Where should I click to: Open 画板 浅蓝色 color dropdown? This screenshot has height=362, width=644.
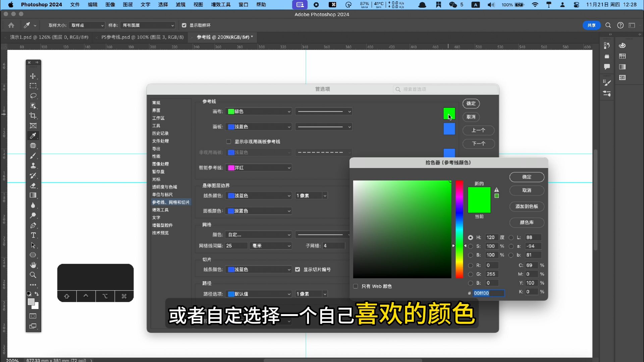click(259, 127)
